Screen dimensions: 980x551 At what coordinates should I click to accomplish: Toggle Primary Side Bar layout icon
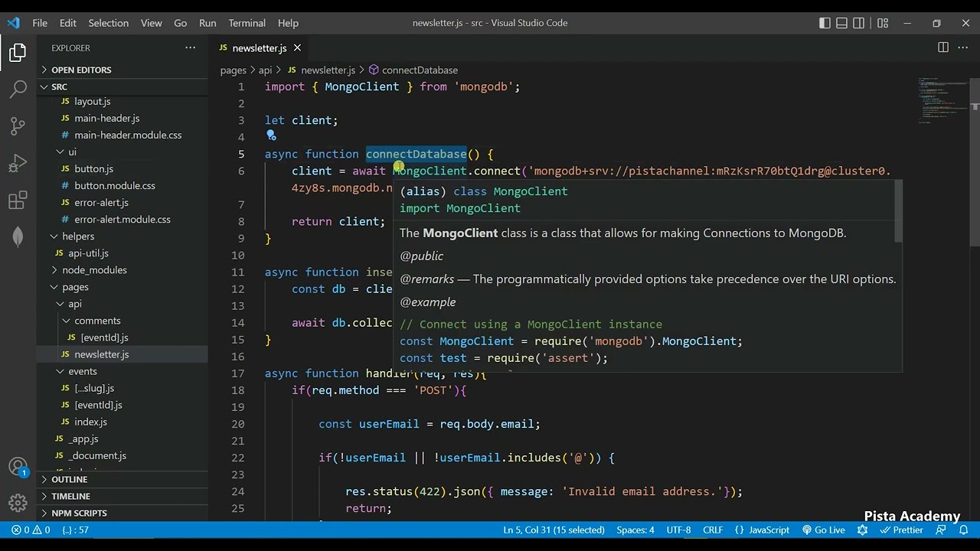tap(825, 23)
